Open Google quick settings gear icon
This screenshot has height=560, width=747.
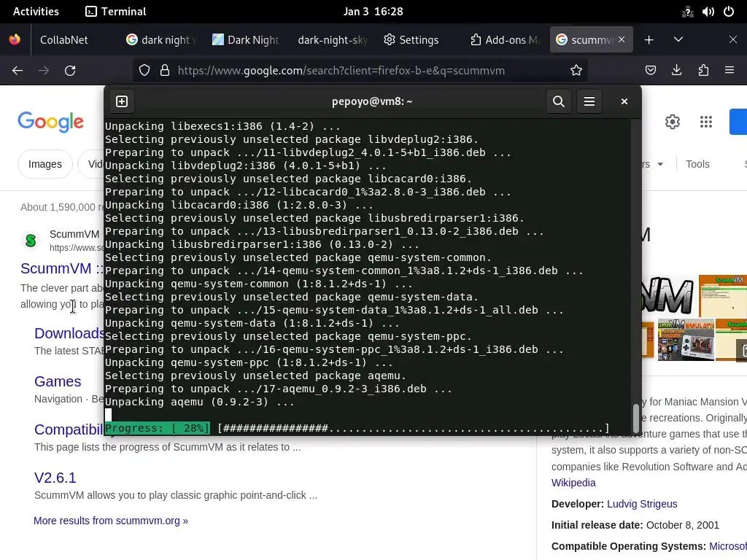point(672,122)
